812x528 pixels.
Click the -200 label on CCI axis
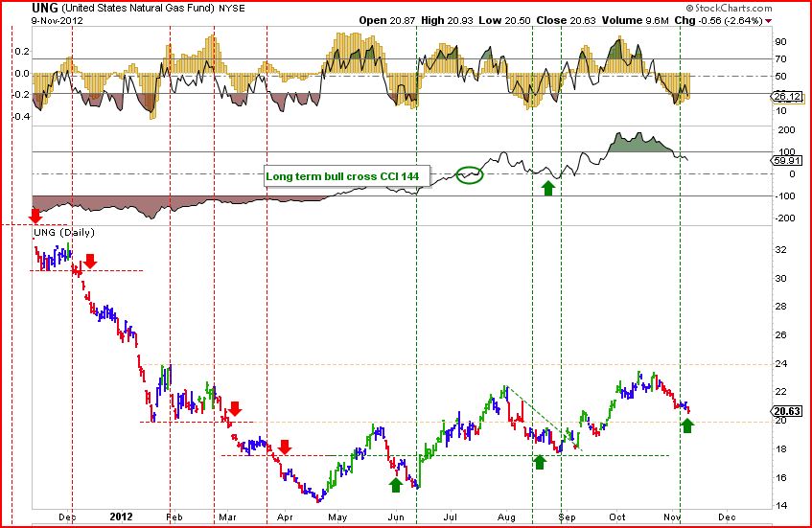click(785, 218)
